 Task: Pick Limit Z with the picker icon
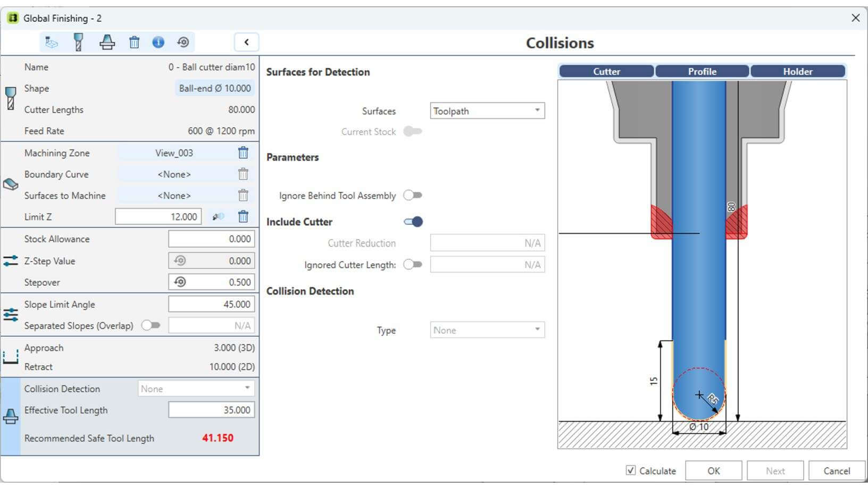click(218, 217)
